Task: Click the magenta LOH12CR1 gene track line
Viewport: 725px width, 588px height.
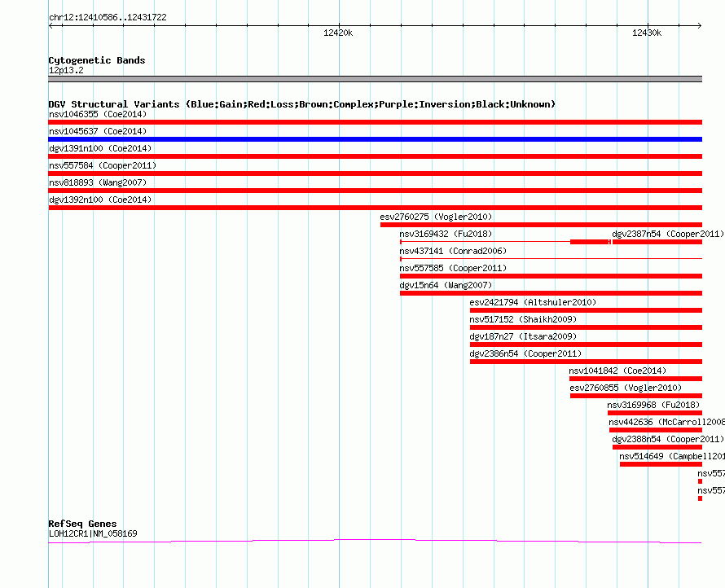Action: pos(375,541)
